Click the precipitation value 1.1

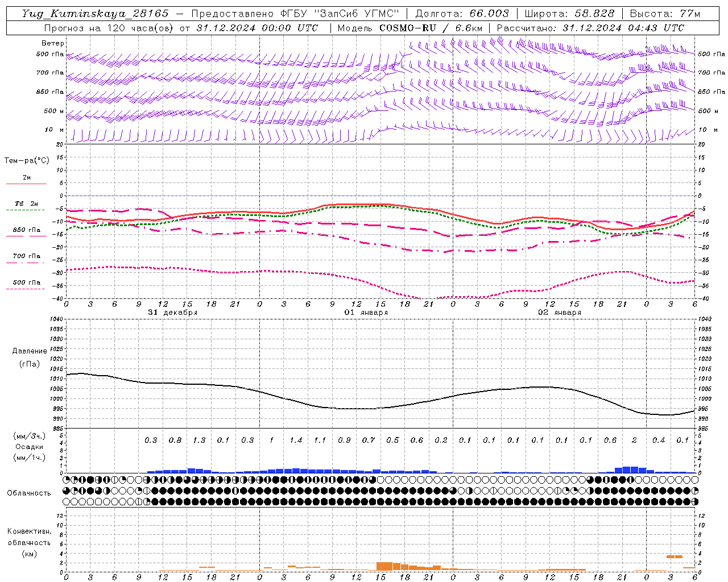320,440
